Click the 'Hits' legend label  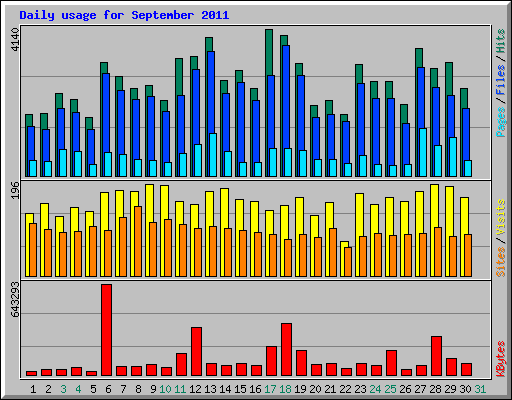click(x=500, y=41)
